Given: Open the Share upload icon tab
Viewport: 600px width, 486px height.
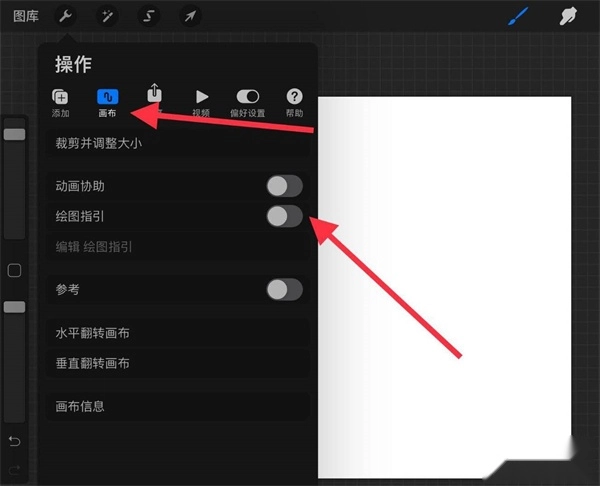Looking at the screenshot, I should tap(155, 100).
